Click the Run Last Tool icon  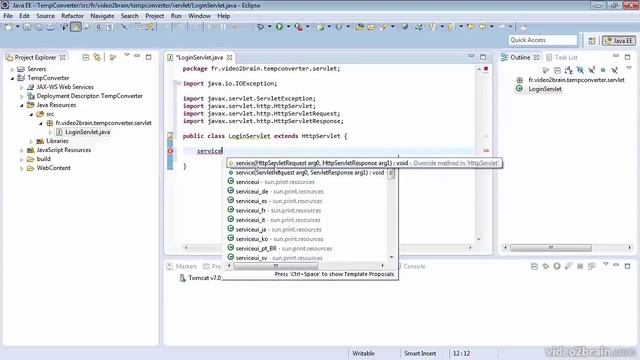(x=299, y=27)
